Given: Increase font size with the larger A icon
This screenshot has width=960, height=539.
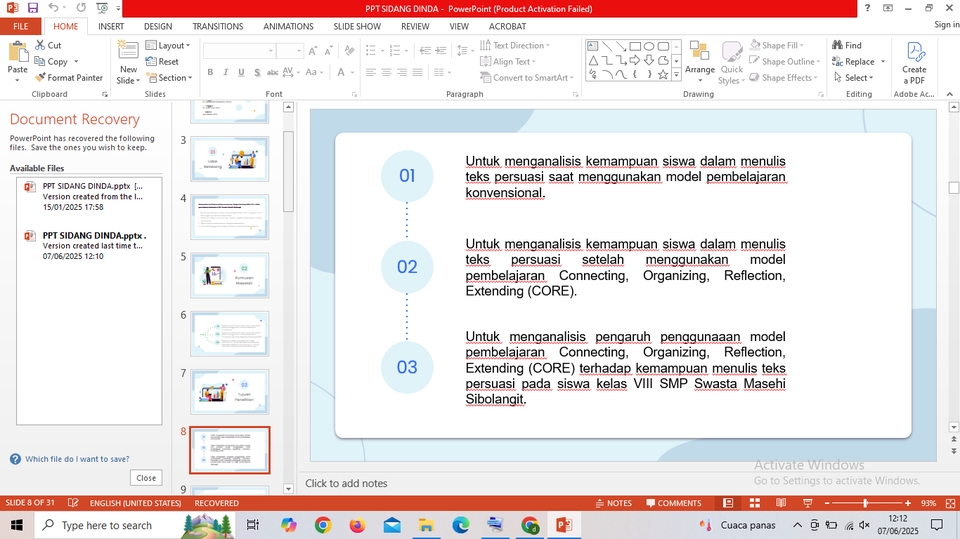Looking at the screenshot, I should 313,51.
